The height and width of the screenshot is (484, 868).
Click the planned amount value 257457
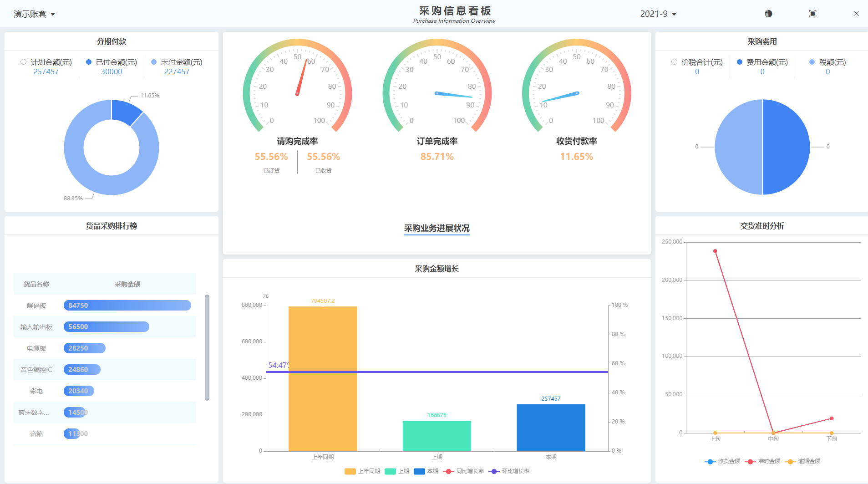click(46, 71)
